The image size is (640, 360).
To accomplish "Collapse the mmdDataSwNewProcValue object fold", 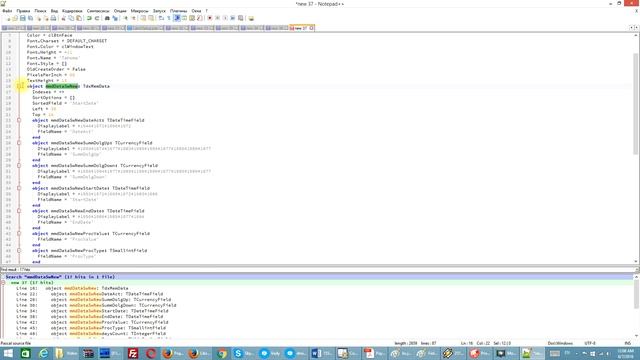I will point(19,233).
